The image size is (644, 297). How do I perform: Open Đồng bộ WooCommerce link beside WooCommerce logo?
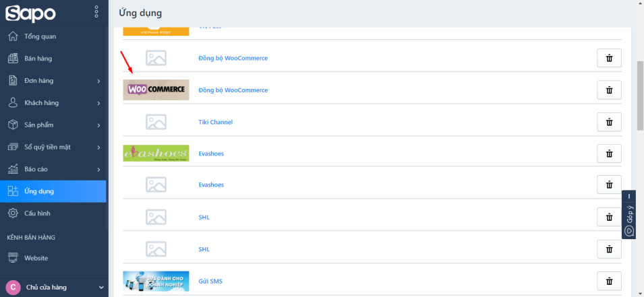coord(233,90)
